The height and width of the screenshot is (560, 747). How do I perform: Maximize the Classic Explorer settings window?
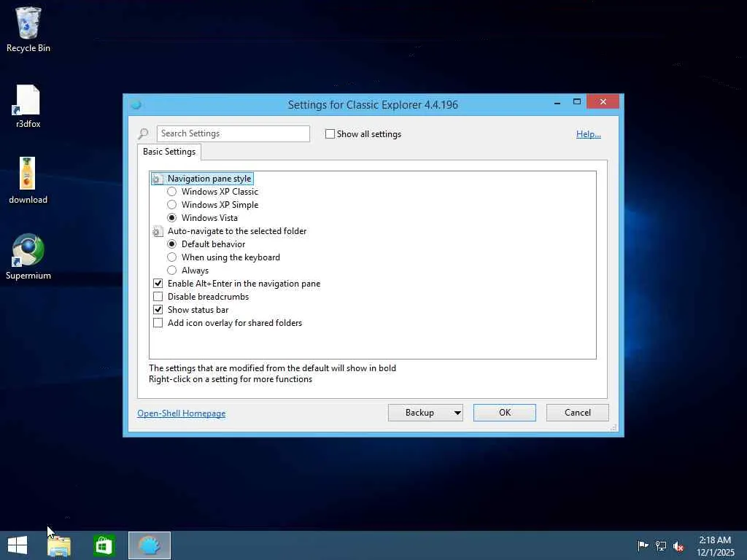(x=577, y=102)
